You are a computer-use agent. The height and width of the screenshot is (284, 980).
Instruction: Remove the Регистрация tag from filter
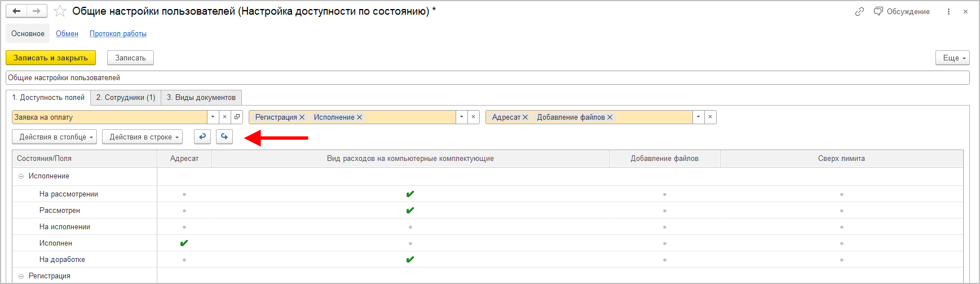click(x=302, y=117)
